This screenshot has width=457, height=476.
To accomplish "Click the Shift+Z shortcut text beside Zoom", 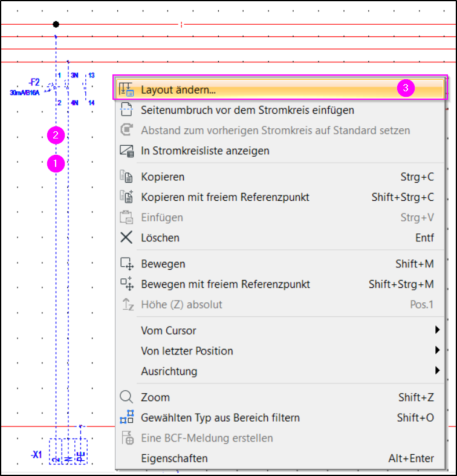I will pyautogui.click(x=416, y=397).
